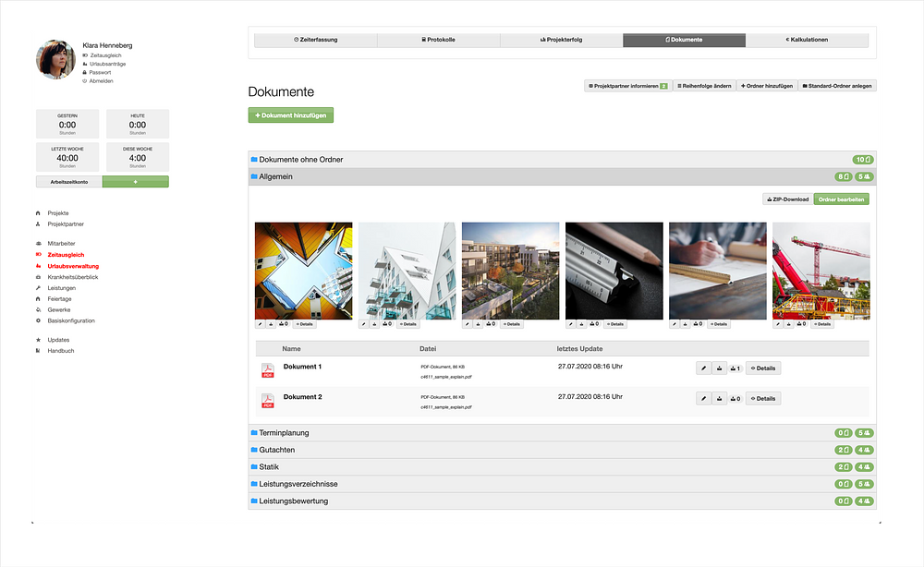924x567 pixels.
Task: Open Details for Dokument 2
Action: [763, 399]
